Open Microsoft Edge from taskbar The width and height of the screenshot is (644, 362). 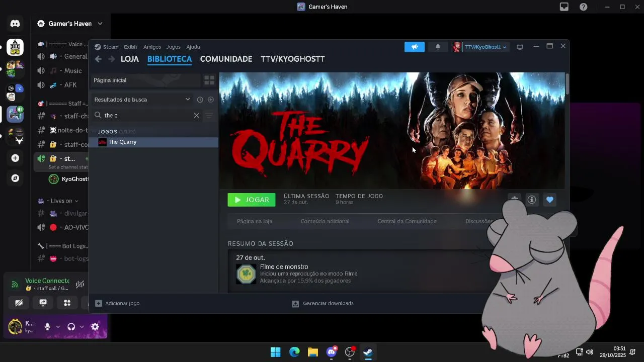click(x=294, y=352)
